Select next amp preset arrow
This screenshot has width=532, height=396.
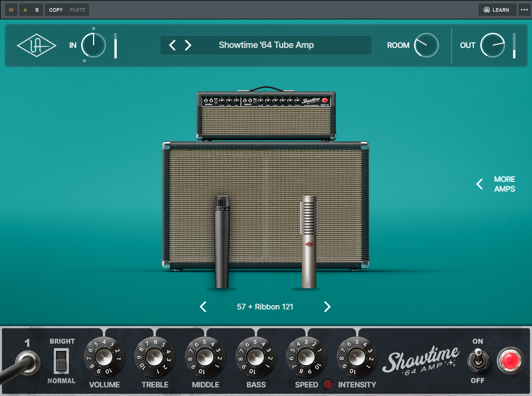pyautogui.click(x=188, y=45)
